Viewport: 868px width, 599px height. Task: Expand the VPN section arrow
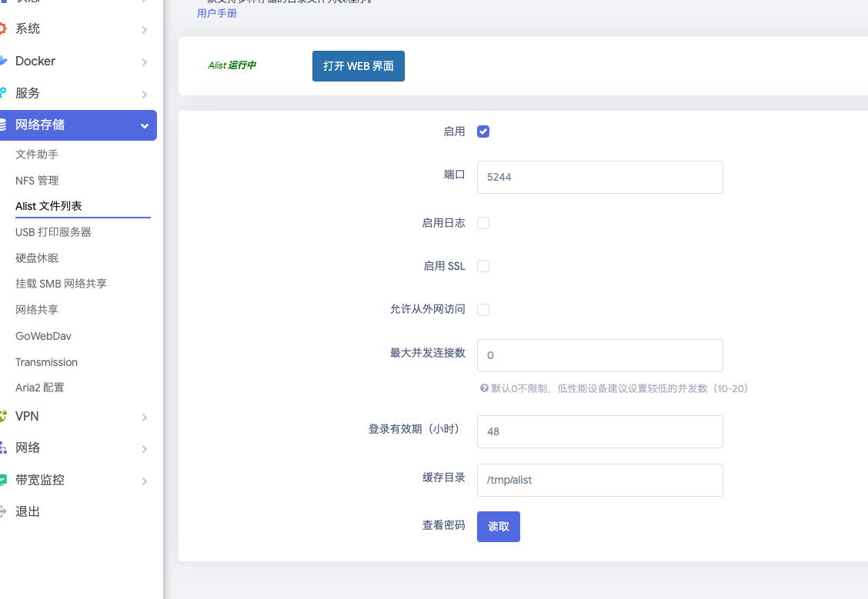144,416
